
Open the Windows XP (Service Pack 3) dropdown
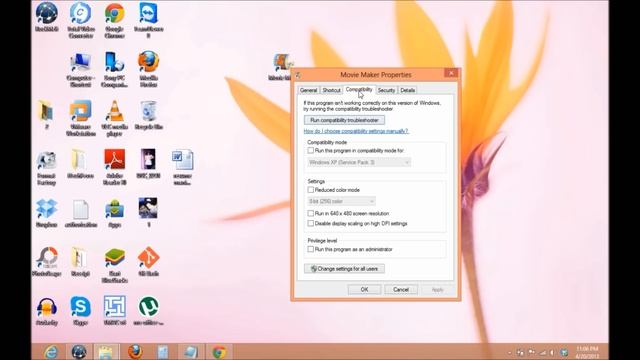[359, 162]
